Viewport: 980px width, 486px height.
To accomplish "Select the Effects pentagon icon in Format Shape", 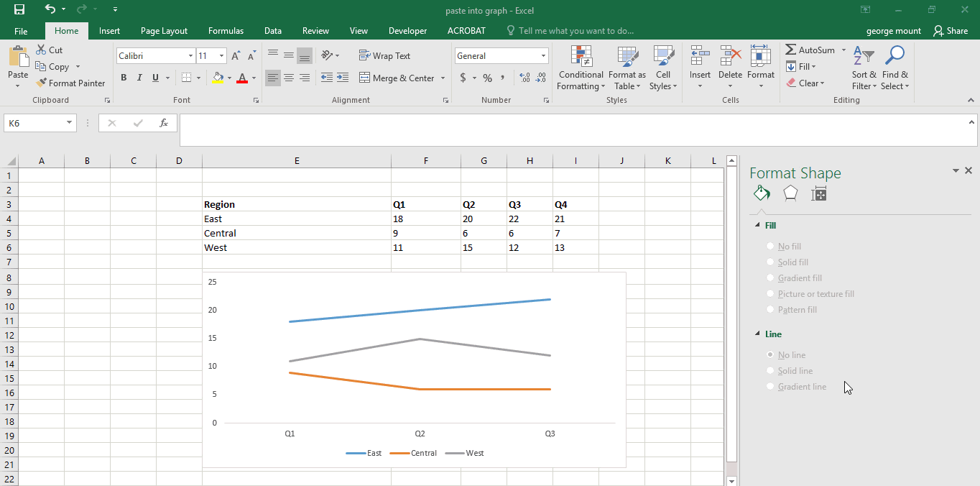I will pyautogui.click(x=790, y=193).
